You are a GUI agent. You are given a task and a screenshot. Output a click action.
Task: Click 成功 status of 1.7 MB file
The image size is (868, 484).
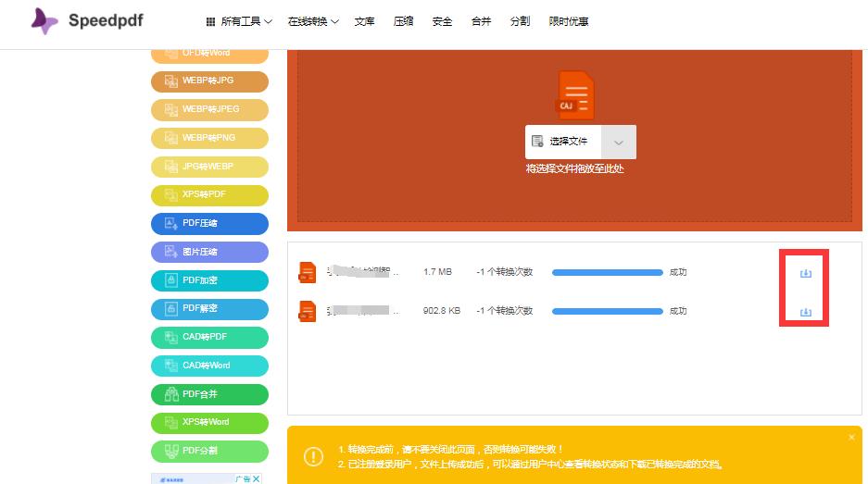click(x=678, y=272)
